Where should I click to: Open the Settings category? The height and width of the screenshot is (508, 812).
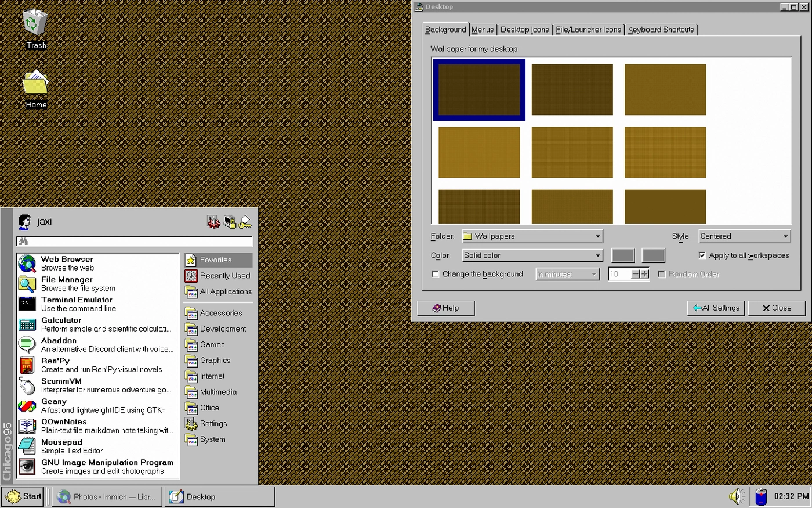218,424
